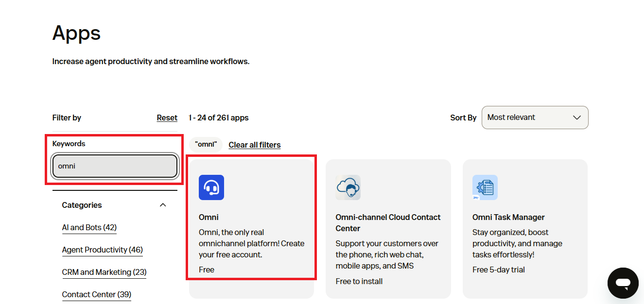The width and height of the screenshot is (644, 304).
Task: Click the Keywords label
Action: click(69, 144)
